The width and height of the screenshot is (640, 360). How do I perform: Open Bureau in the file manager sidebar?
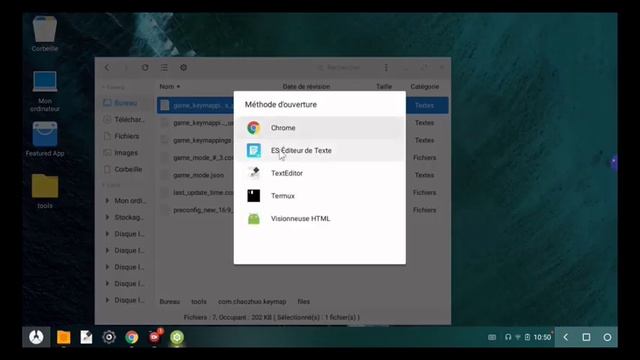[125, 103]
